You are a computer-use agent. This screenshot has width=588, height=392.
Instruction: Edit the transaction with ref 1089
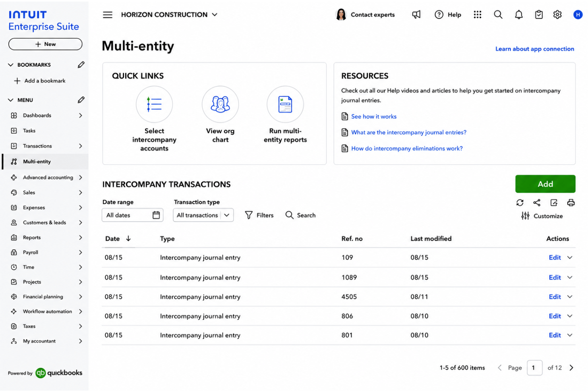click(x=555, y=278)
